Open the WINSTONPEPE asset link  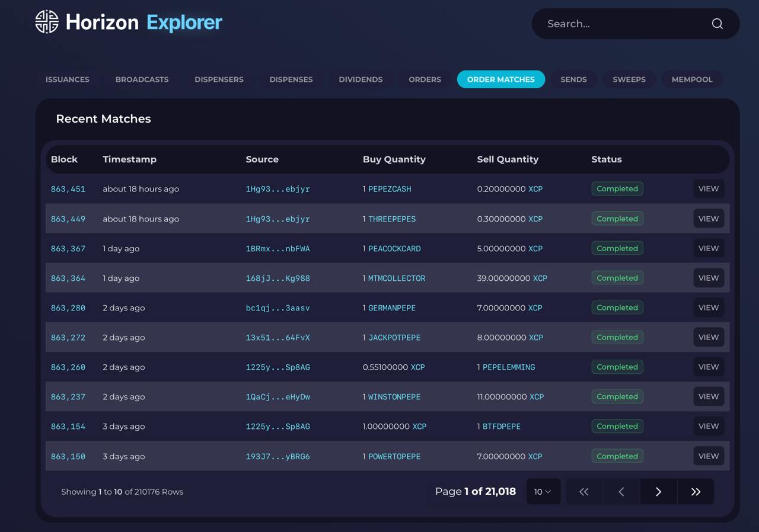(394, 396)
